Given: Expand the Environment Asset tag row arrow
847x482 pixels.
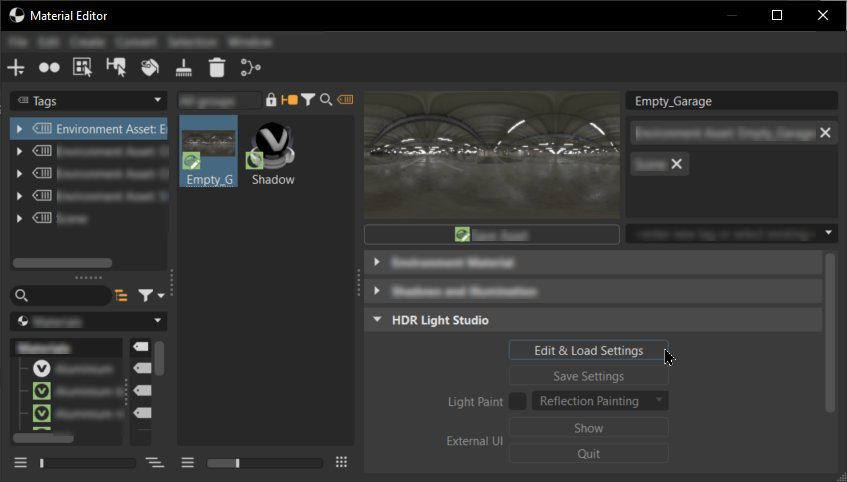Looking at the screenshot, I should [x=19, y=129].
